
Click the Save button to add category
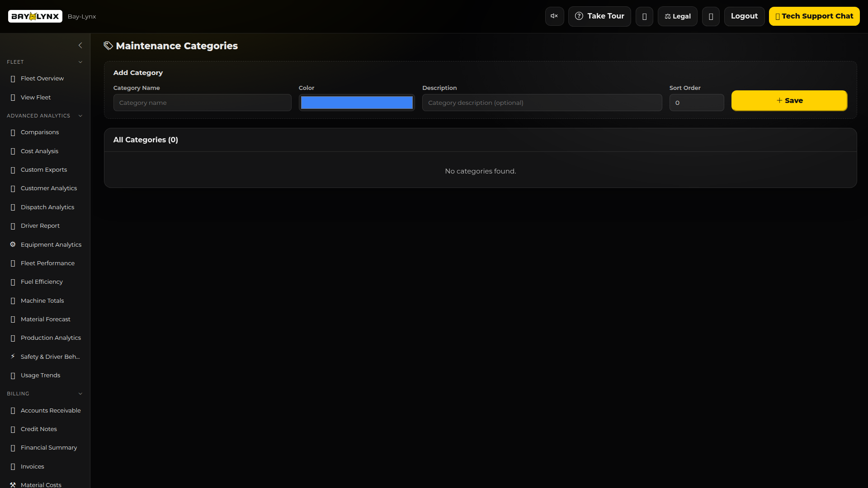(789, 100)
